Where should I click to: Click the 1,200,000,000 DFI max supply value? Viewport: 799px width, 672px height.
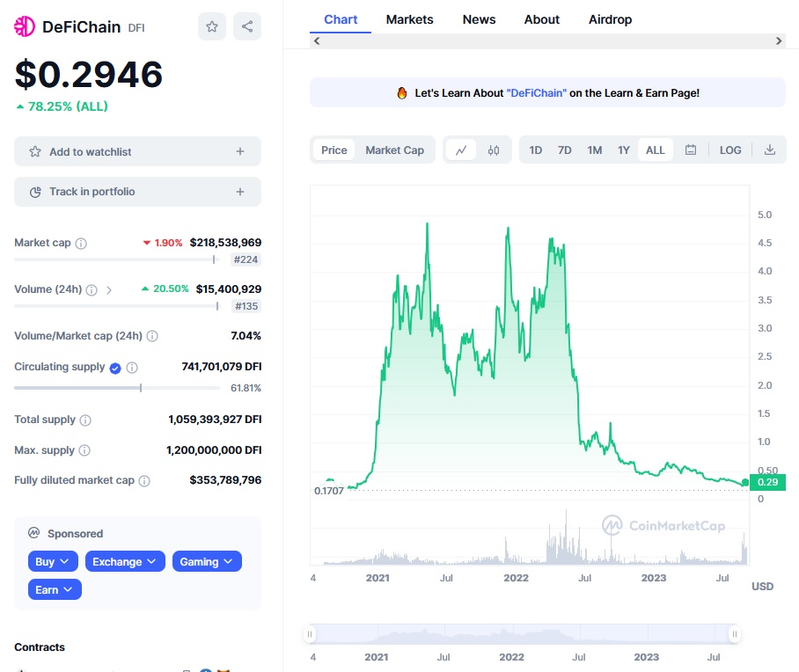click(x=214, y=450)
